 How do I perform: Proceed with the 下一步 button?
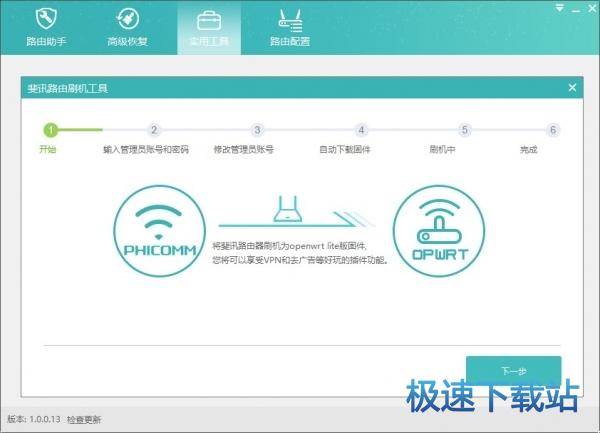[514, 371]
